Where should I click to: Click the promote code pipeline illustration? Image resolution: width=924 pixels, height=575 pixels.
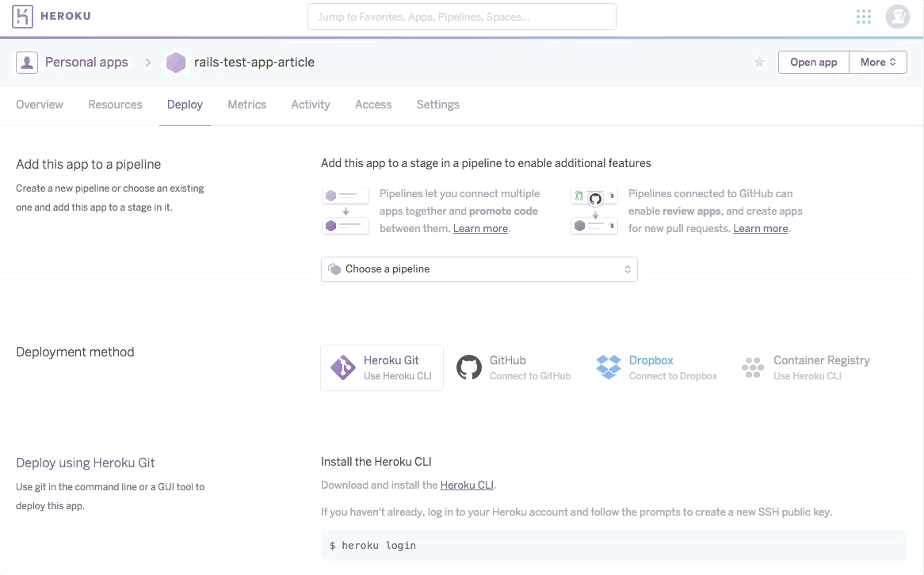point(346,211)
